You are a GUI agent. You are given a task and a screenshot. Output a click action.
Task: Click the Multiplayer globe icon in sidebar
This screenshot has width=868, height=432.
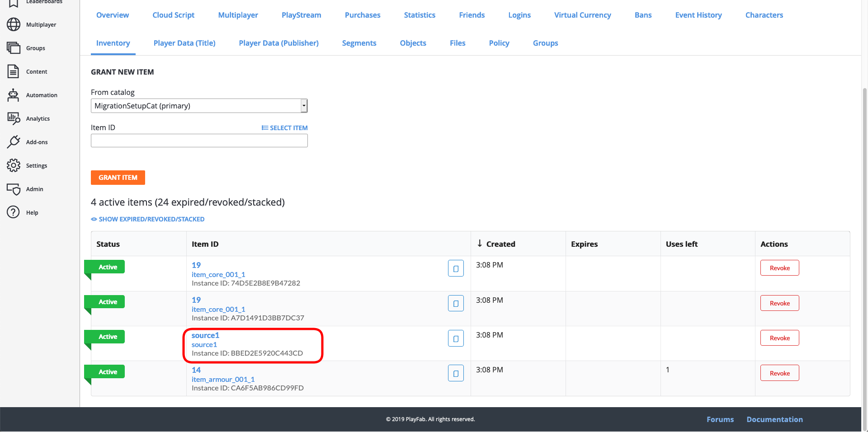tap(14, 24)
